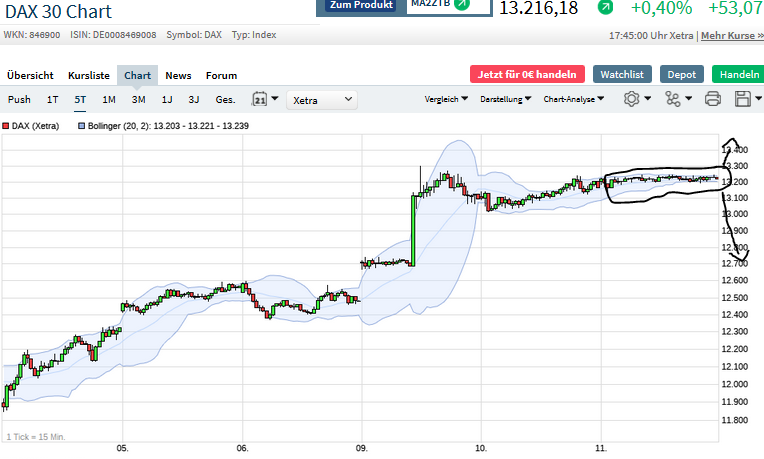Screen dimensions: 764x459
Task: Open the News tab
Action: pos(178,75)
